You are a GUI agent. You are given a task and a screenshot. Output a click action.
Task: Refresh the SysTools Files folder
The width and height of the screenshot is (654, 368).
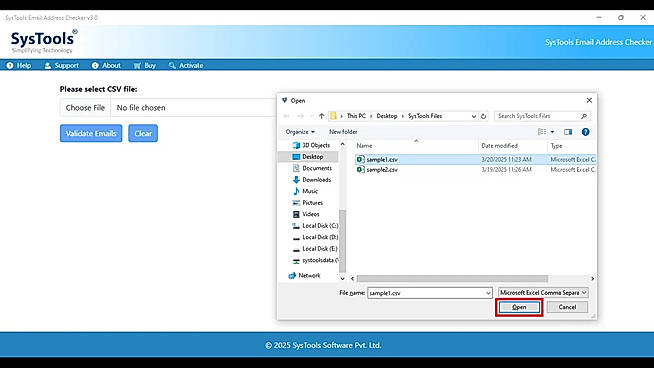[x=483, y=116]
